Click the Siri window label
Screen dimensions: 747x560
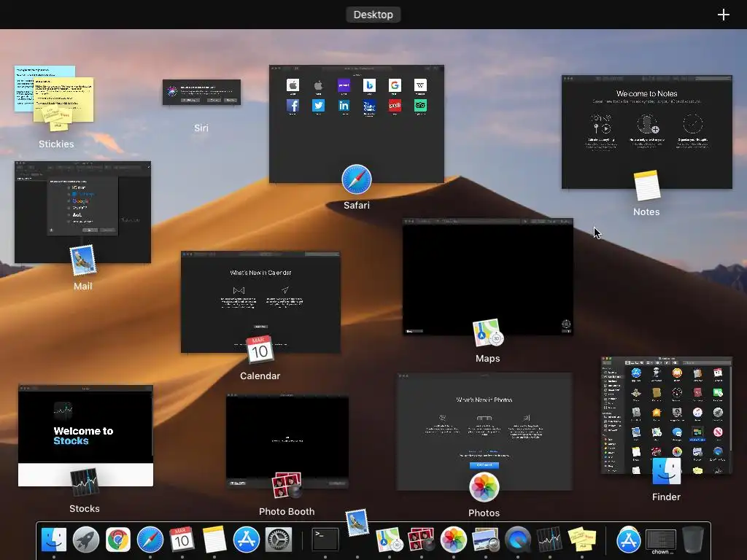(x=201, y=128)
